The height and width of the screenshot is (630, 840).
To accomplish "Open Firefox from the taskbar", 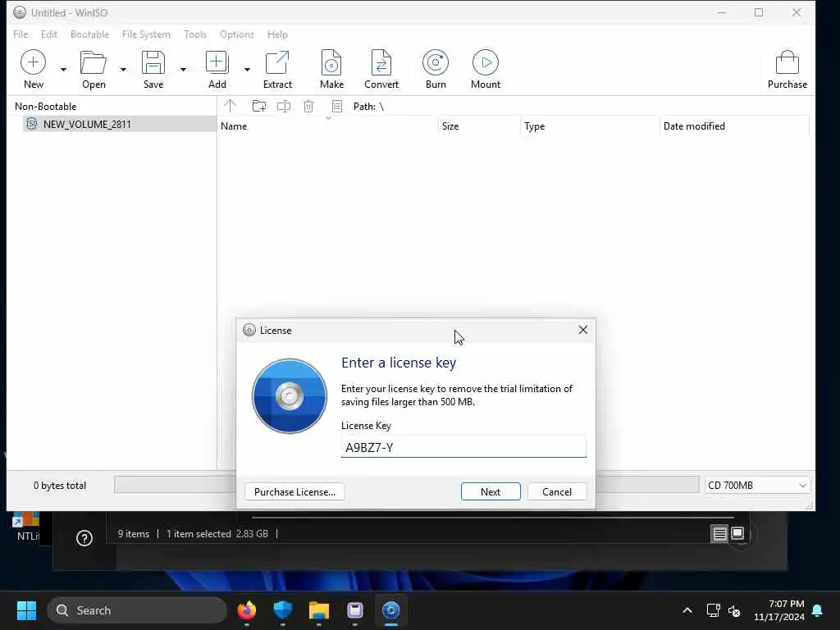I will (x=246, y=610).
